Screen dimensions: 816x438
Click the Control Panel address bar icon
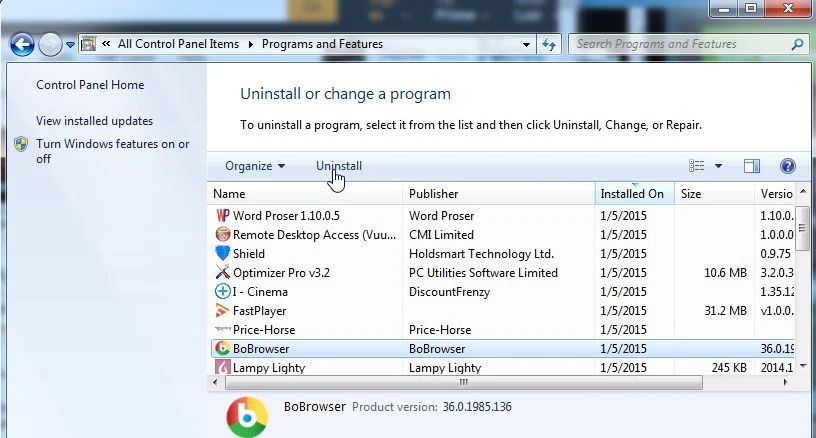88,44
